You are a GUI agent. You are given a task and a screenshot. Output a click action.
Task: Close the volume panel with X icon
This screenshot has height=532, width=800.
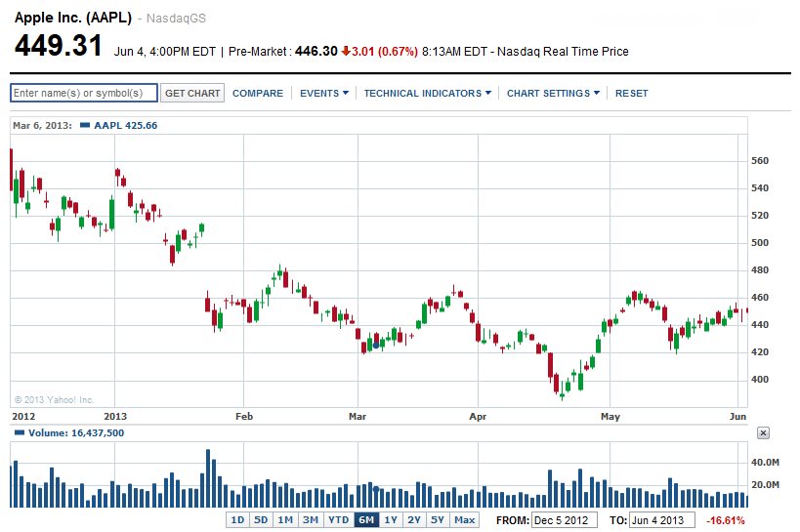click(x=763, y=433)
